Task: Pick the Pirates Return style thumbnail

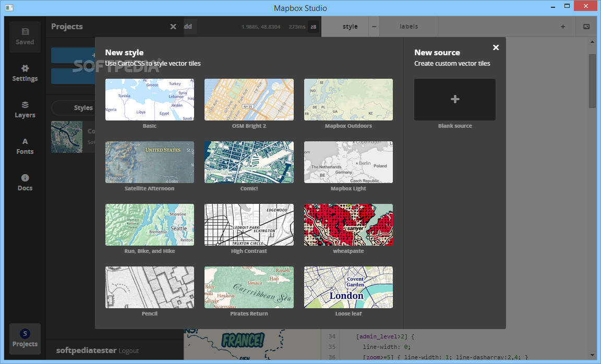Action: [x=249, y=287]
